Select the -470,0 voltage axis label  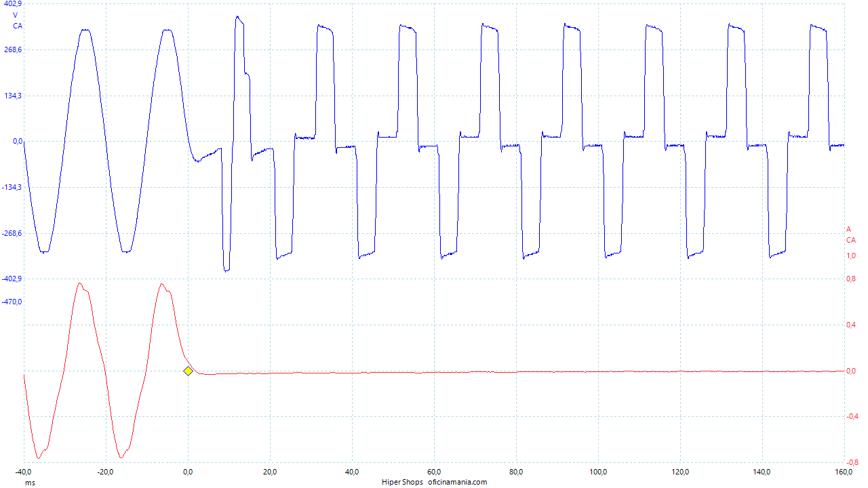coord(12,302)
